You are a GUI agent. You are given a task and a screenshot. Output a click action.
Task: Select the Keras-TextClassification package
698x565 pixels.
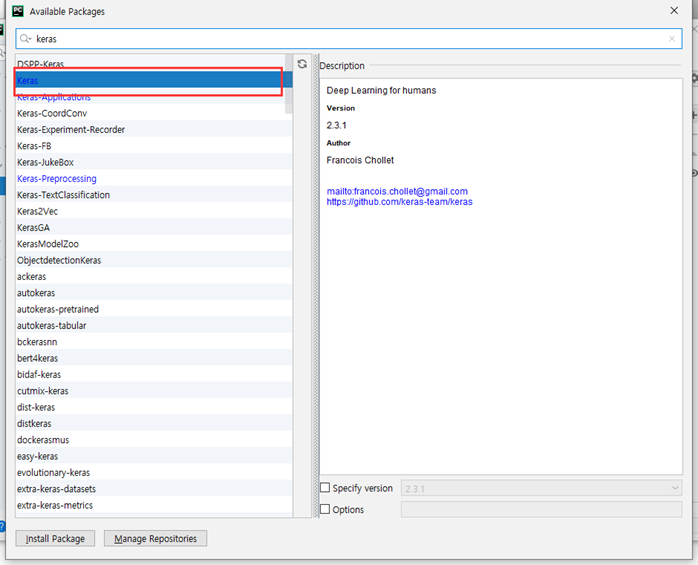coord(154,195)
